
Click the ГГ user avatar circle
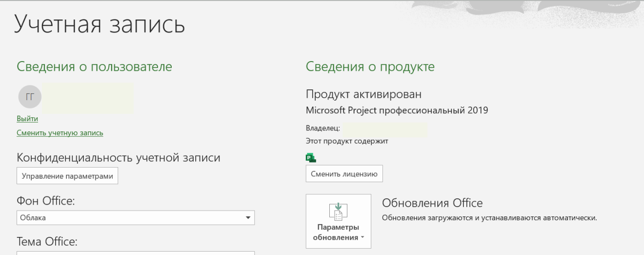[x=30, y=97]
